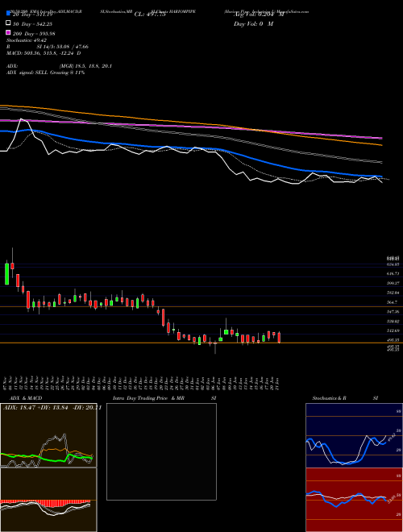
Task: Click the 'Stochastics & R SI' panel title
Action: 345,398
